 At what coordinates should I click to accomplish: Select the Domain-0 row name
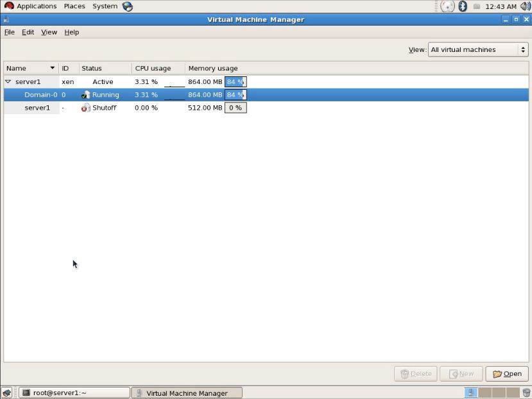pos(40,95)
